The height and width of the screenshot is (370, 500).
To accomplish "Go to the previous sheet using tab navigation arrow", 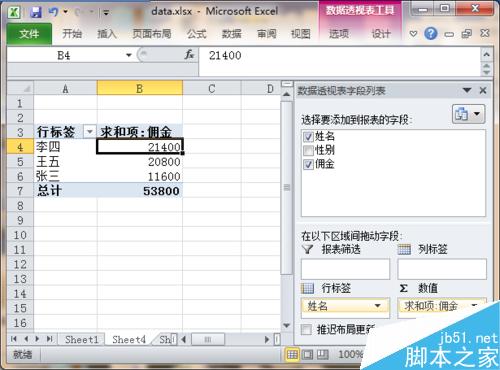I will tap(26, 339).
